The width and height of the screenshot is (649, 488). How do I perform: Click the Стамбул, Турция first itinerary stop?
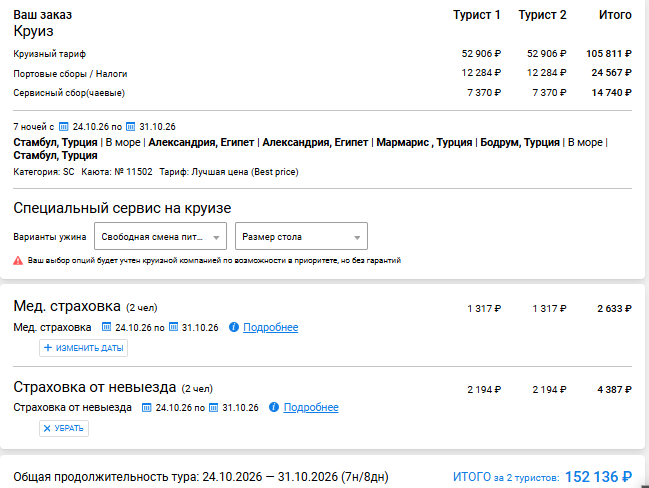55,142
